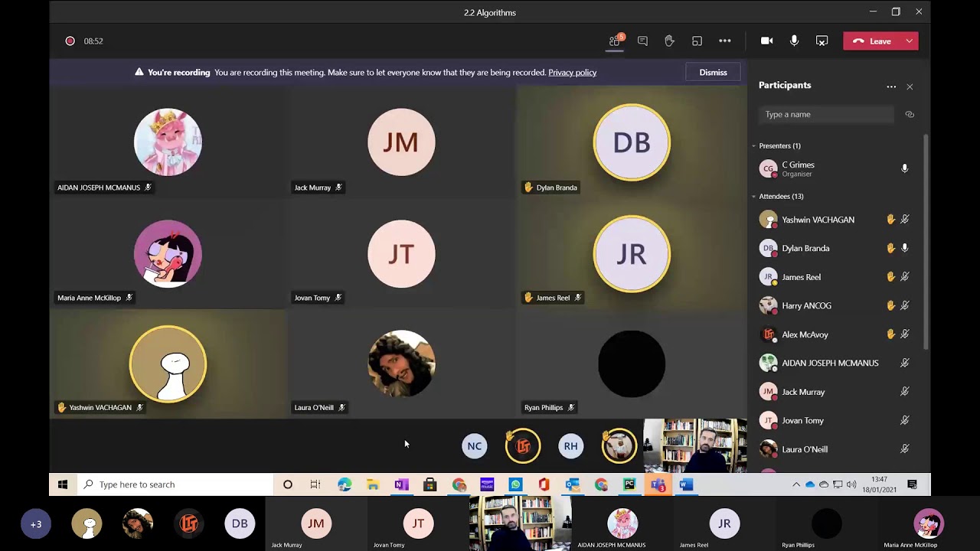Screen dimensions: 980x551
Task: Open Task View on the taskbar
Action: tap(315, 484)
